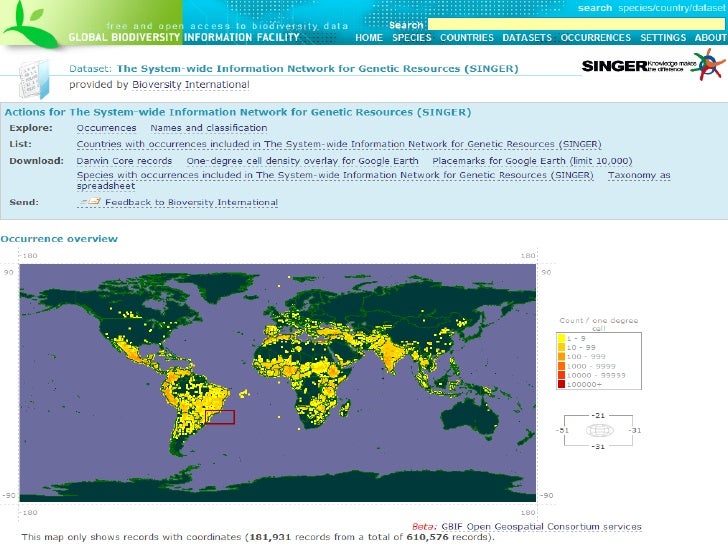Open the HOME menu item
728x546 pixels.
coord(369,38)
